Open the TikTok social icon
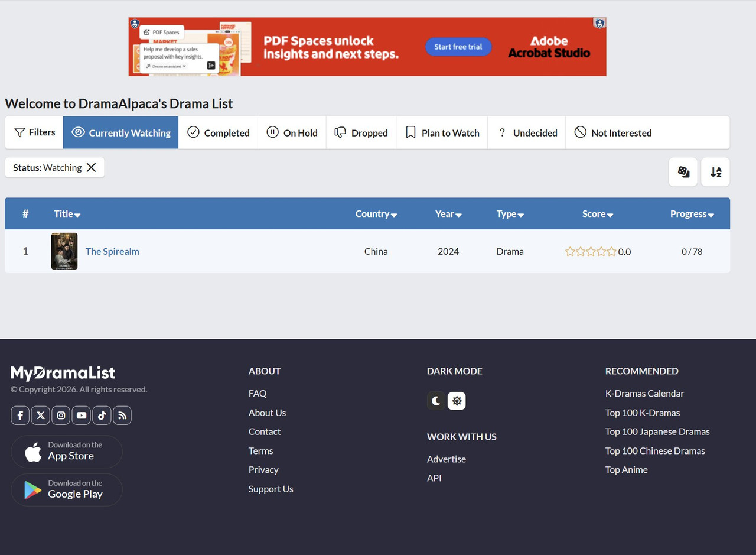 102,416
